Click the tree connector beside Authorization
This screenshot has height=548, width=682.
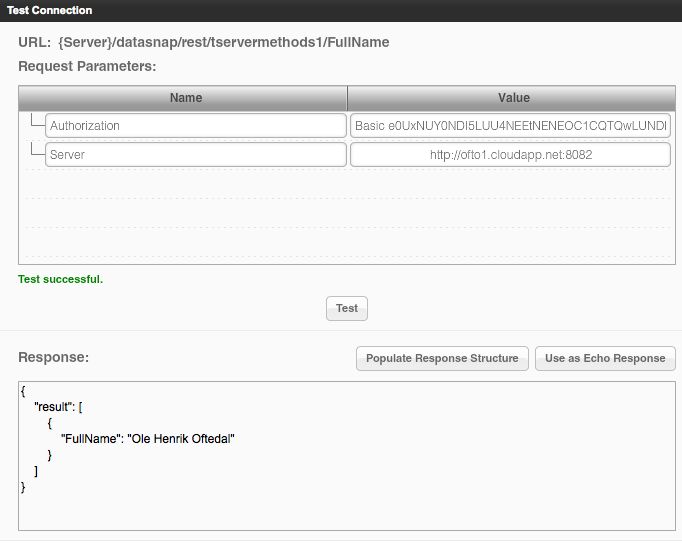(x=36, y=123)
